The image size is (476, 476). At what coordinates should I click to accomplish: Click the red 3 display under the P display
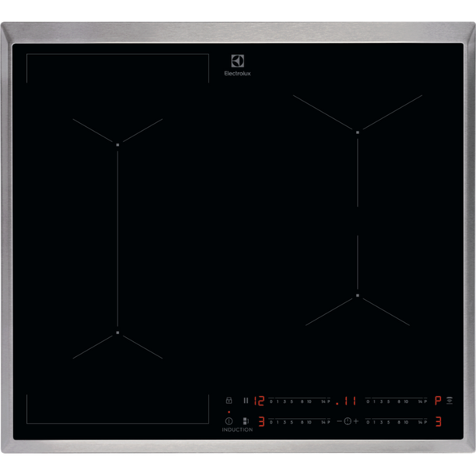point(439,421)
